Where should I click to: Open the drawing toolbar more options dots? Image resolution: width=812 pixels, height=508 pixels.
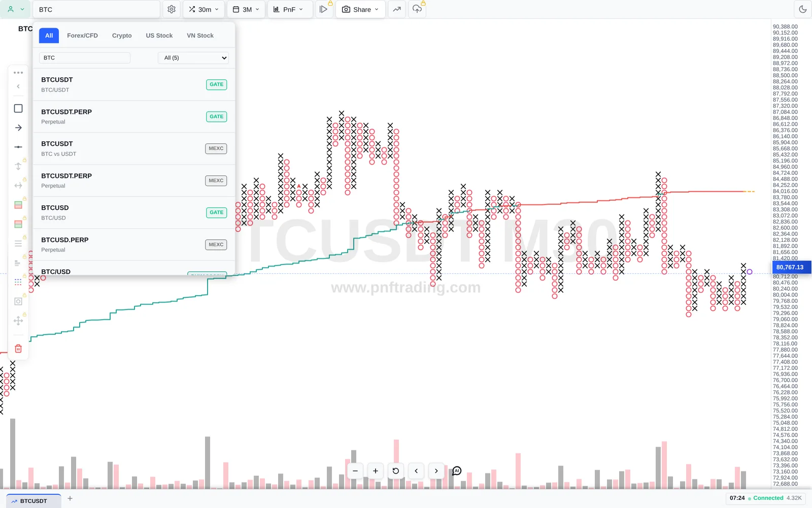[18, 73]
